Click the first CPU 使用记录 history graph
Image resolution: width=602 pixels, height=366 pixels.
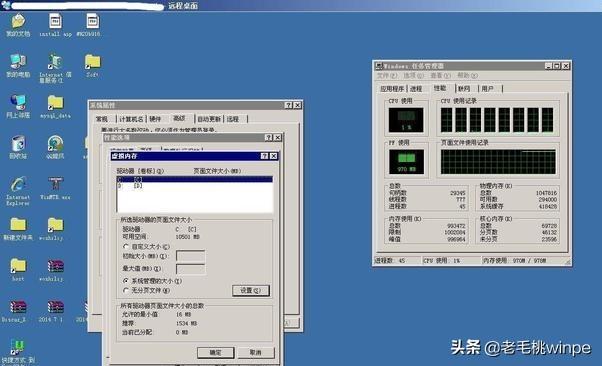(x=446, y=120)
